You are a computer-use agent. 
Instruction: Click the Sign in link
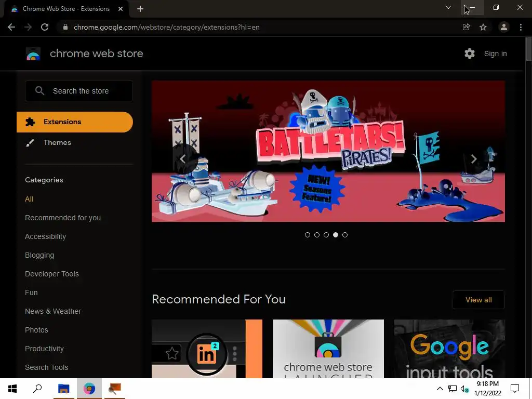(x=495, y=54)
